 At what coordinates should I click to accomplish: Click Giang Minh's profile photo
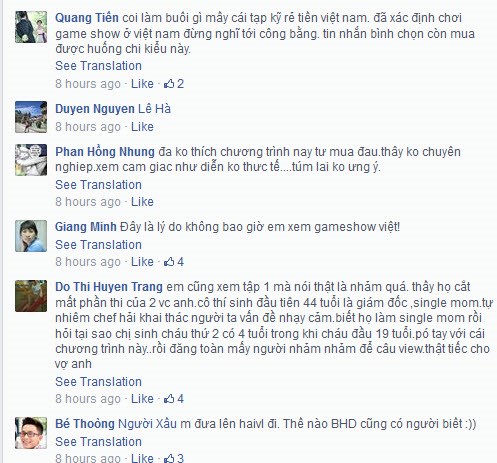click(31, 236)
